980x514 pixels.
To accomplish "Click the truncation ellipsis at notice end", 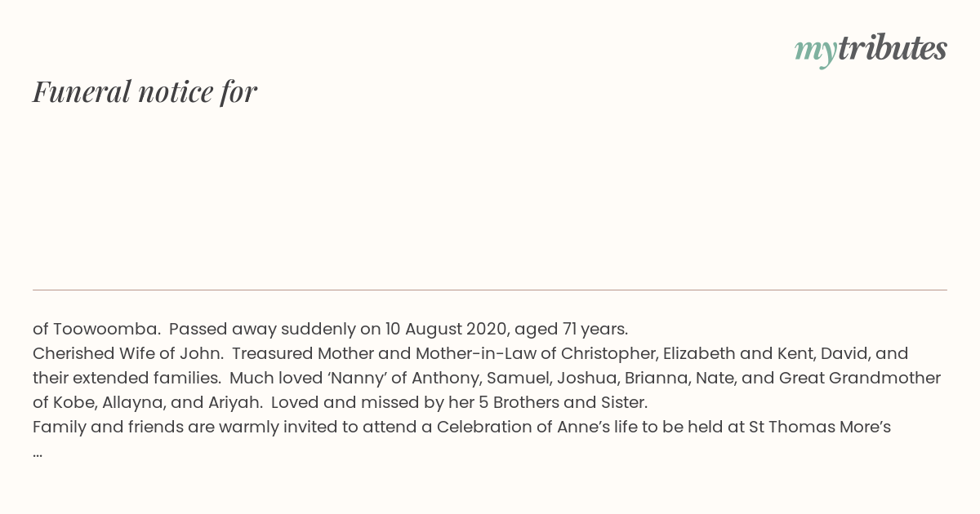I will click(38, 452).
